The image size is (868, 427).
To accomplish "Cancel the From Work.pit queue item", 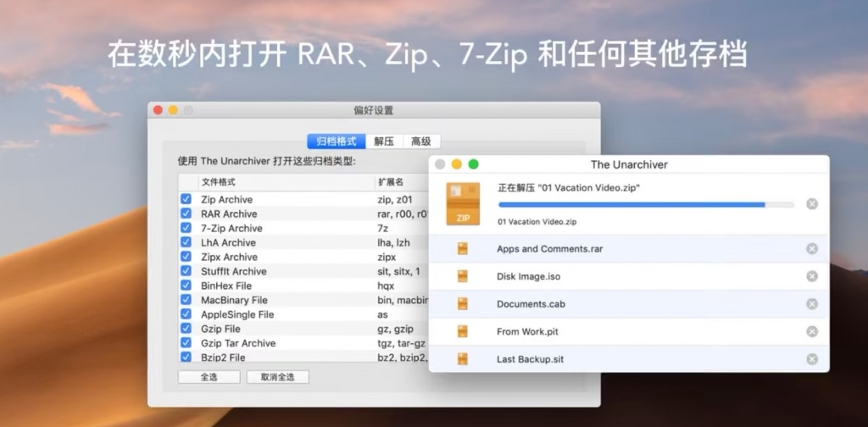I will point(812,331).
